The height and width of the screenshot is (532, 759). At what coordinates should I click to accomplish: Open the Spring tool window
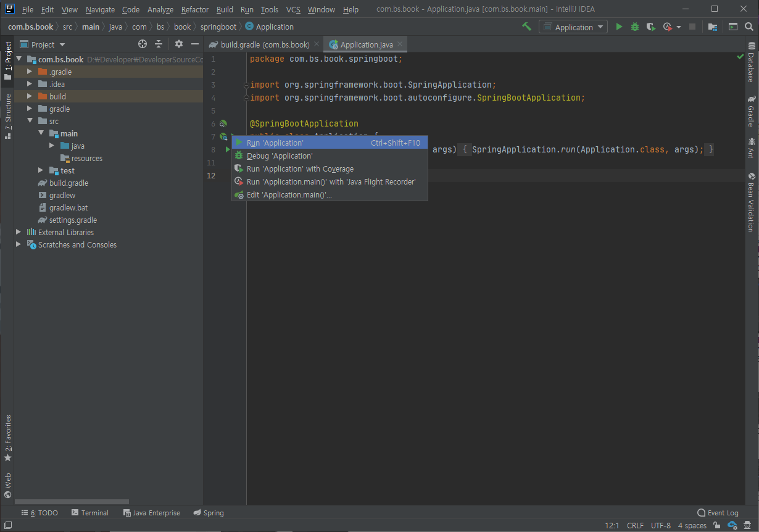[209, 513]
